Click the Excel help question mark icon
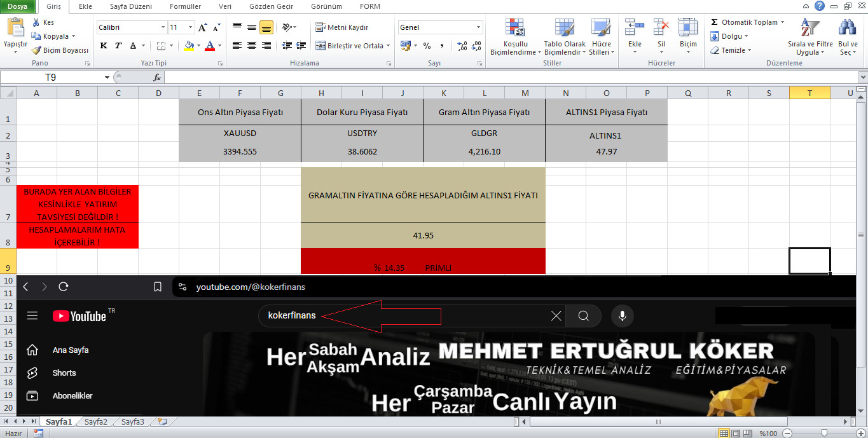868x438 pixels. (820, 6)
